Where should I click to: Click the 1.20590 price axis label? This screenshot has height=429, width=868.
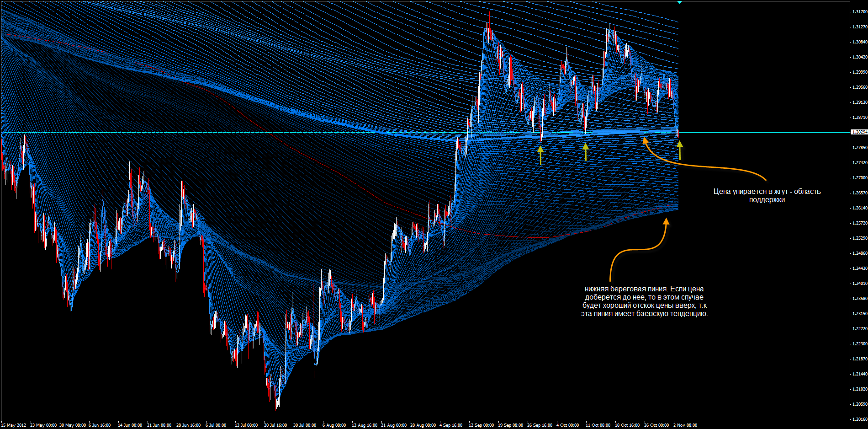[x=860, y=404]
